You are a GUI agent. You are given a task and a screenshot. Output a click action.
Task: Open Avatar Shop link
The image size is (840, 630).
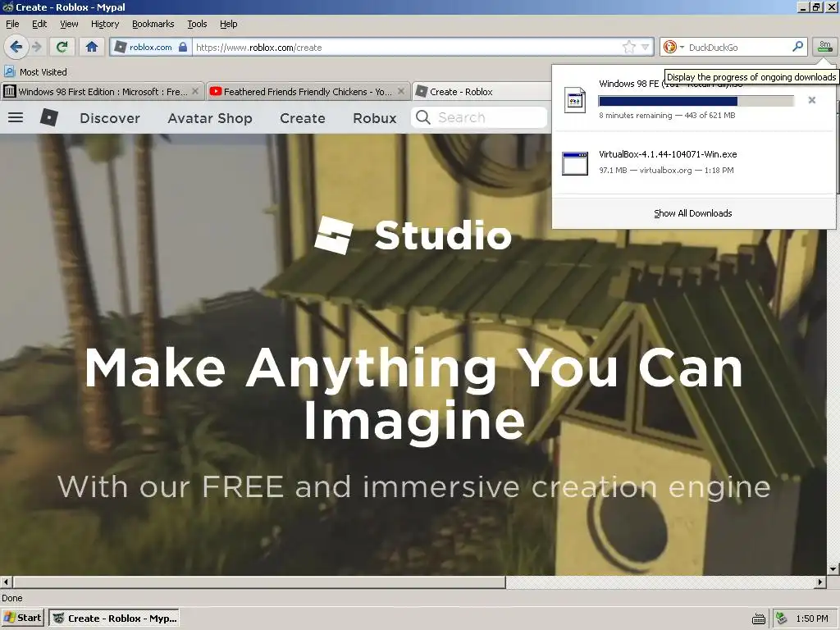[209, 118]
